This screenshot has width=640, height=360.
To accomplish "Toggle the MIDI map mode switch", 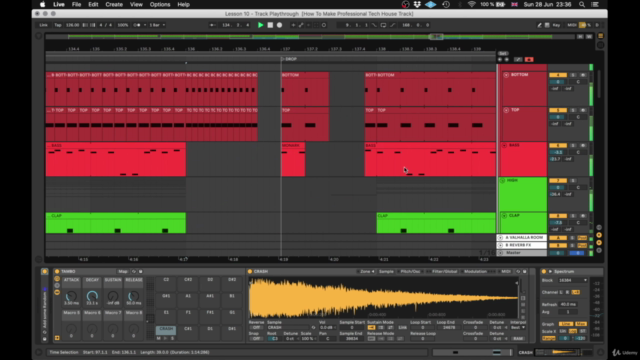I will tap(571, 25).
